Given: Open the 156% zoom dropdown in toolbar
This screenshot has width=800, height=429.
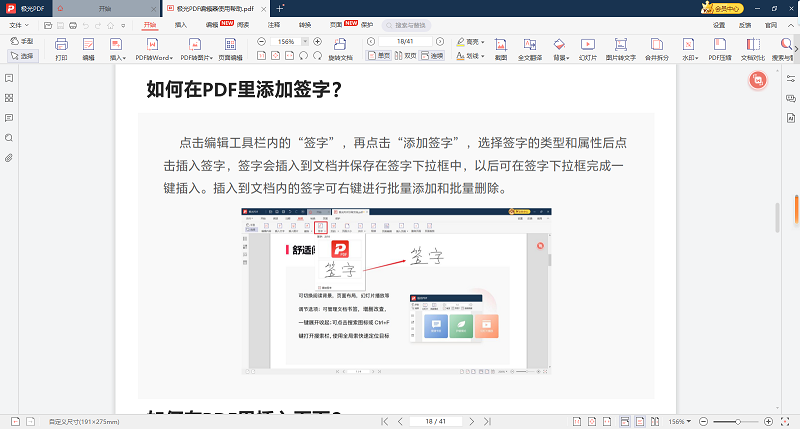Looking at the screenshot, I should pyautogui.click(x=305, y=41).
